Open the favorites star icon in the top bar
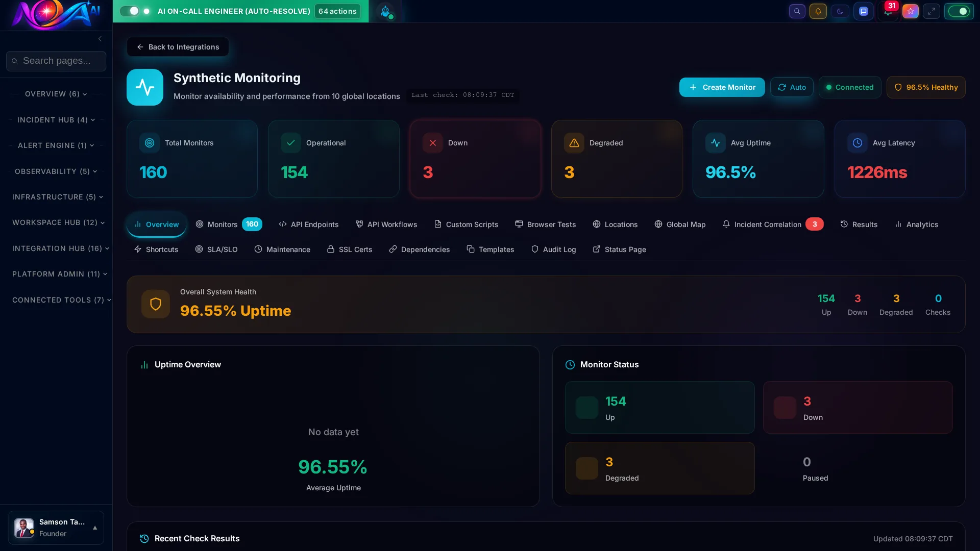The width and height of the screenshot is (980, 551). click(x=910, y=11)
